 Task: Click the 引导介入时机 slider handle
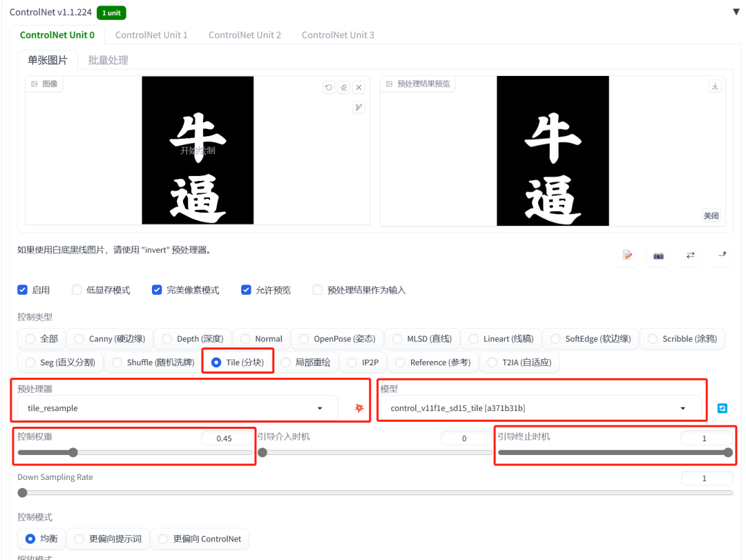(262, 452)
